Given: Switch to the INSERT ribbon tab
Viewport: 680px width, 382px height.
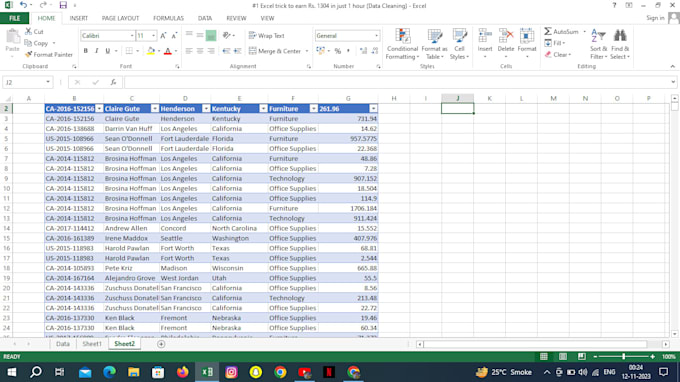Looking at the screenshot, I should pyautogui.click(x=78, y=18).
